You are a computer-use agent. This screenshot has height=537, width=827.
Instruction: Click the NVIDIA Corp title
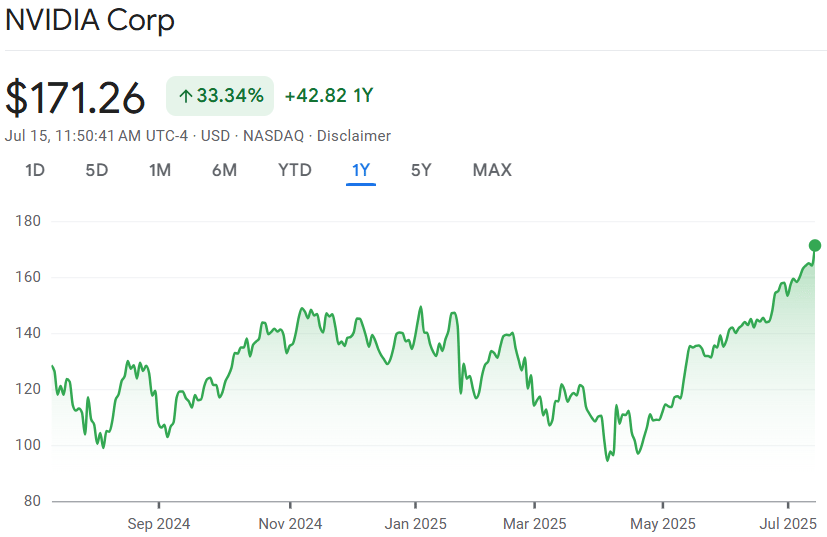tap(90, 21)
